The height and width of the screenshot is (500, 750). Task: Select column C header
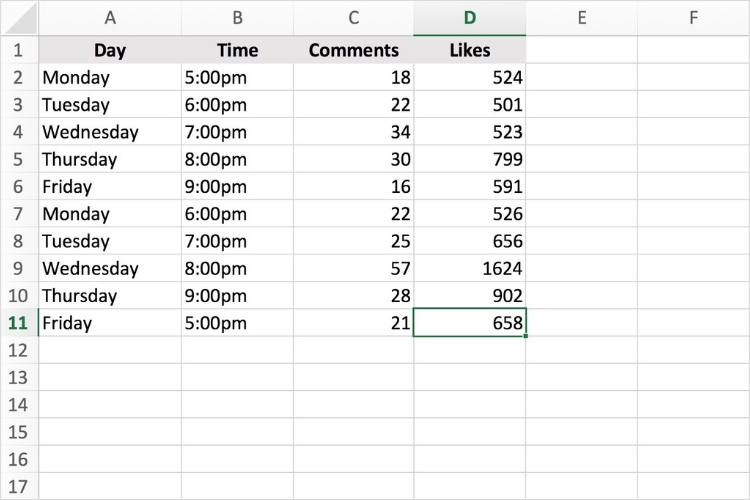coord(354,18)
